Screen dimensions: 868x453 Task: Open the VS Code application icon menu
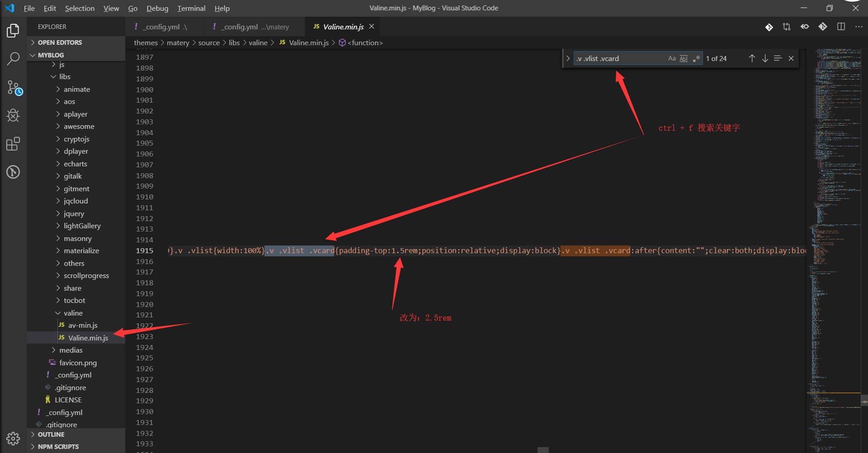tap(9, 8)
